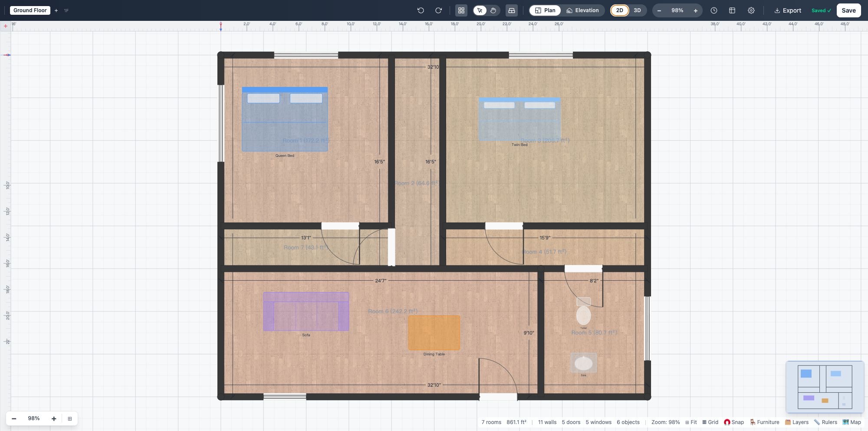Save the project

point(848,10)
